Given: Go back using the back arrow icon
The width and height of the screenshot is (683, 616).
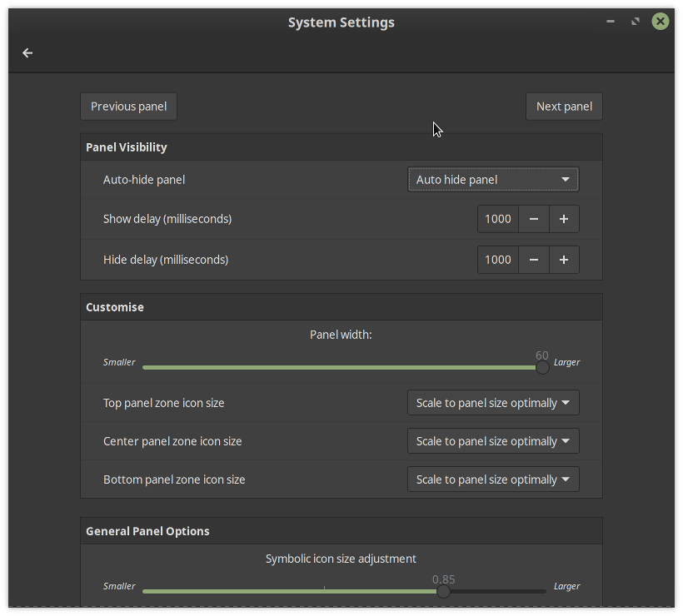Looking at the screenshot, I should (27, 53).
